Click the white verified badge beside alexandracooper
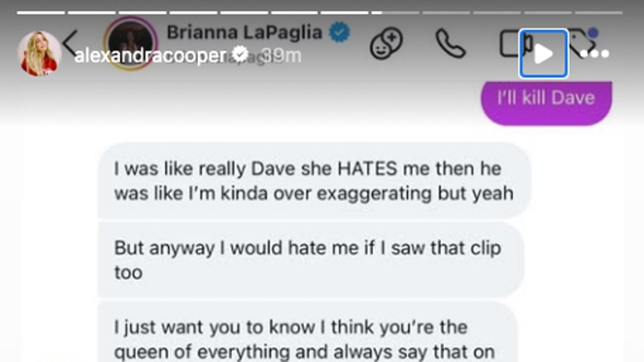644x362 pixels. [x=240, y=54]
